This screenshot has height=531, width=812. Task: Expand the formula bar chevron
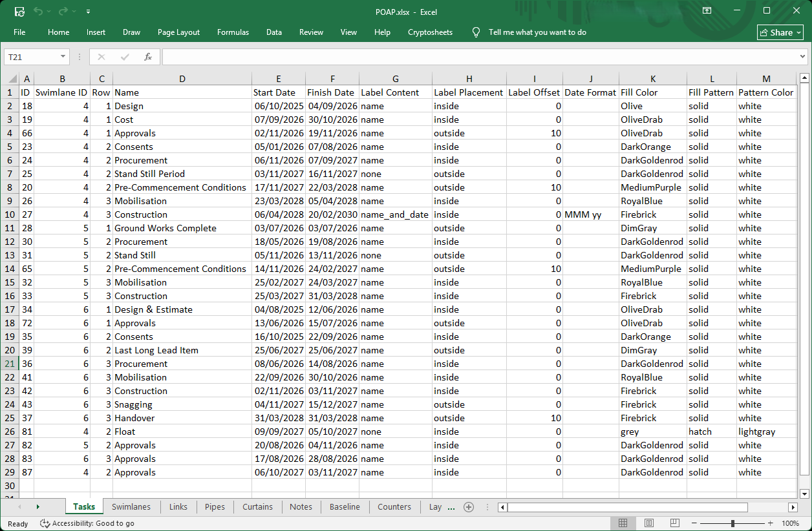[x=803, y=57]
